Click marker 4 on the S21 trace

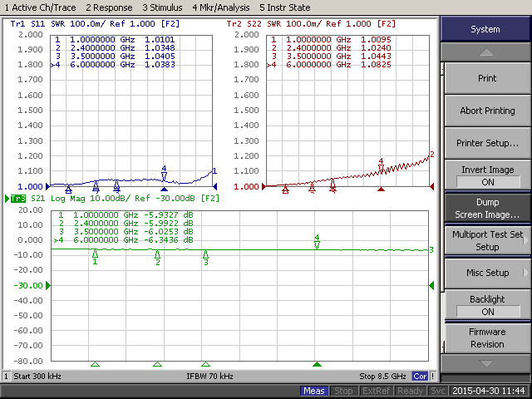[x=317, y=242]
